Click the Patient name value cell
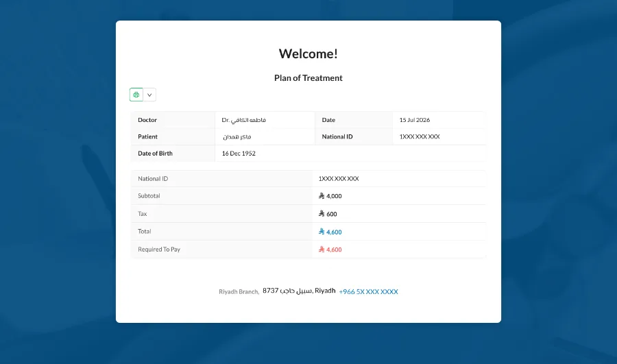Viewport: 617px width, 364px height. 265,136
